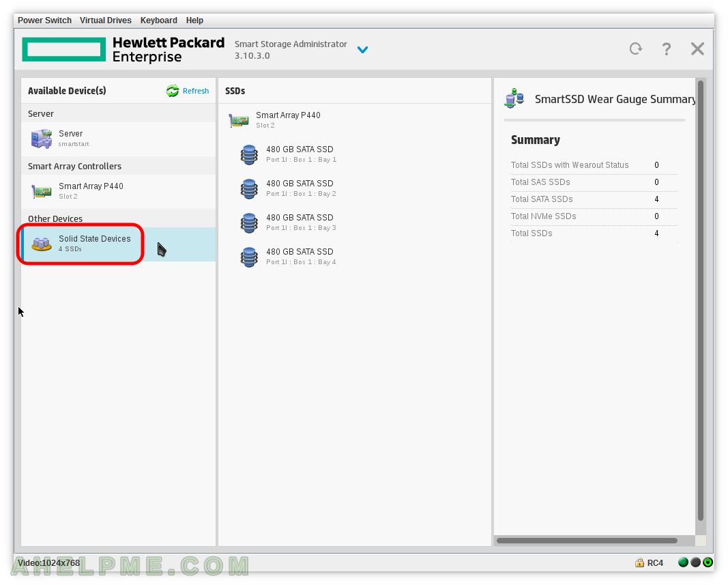Click the horizontal scrollbar under the summary panel
Image resolution: width=728 pixels, height=585 pixels.
pos(587,541)
